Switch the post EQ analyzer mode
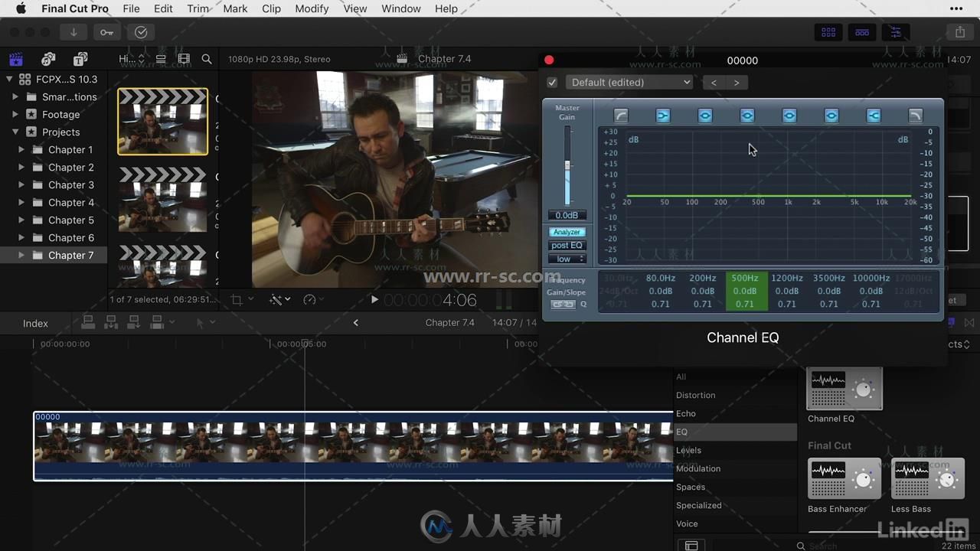 [x=567, y=246]
